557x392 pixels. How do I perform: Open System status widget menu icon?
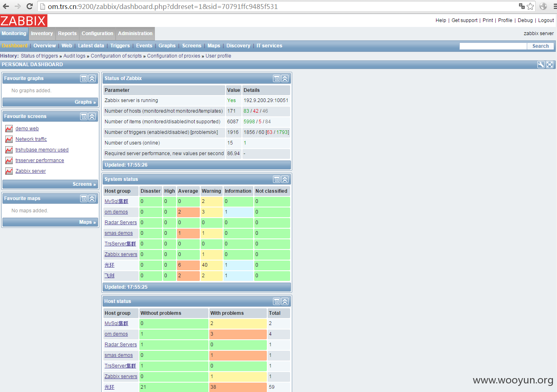pyautogui.click(x=277, y=179)
